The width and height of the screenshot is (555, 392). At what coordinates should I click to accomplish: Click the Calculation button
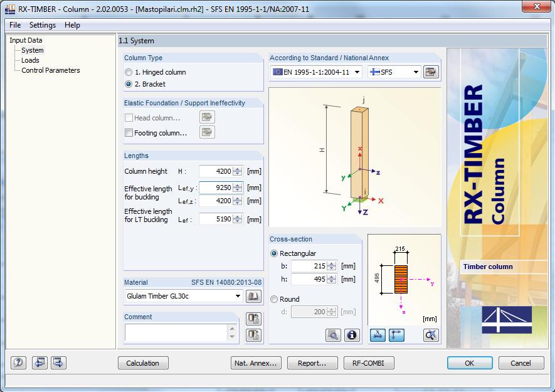tap(143, 363)
